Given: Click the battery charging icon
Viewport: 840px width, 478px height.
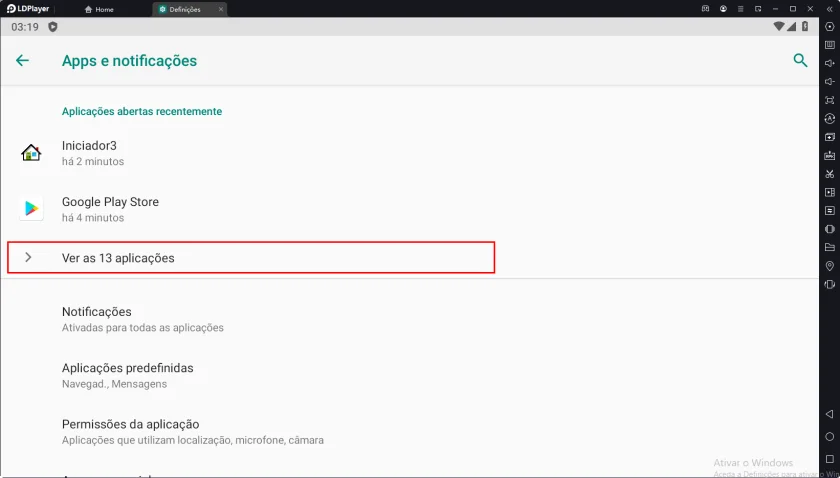Looking at the screenshot, I should click(x=805, y=26).
